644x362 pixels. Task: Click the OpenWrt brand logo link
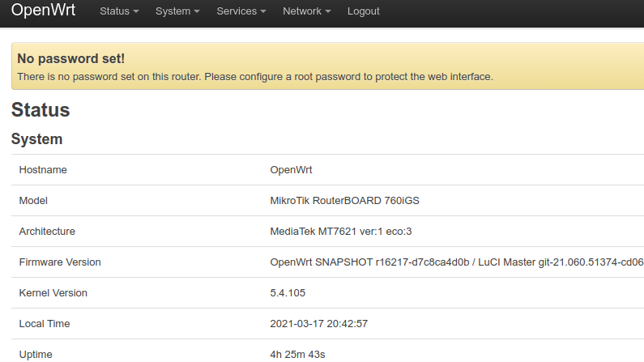point(43,11)
